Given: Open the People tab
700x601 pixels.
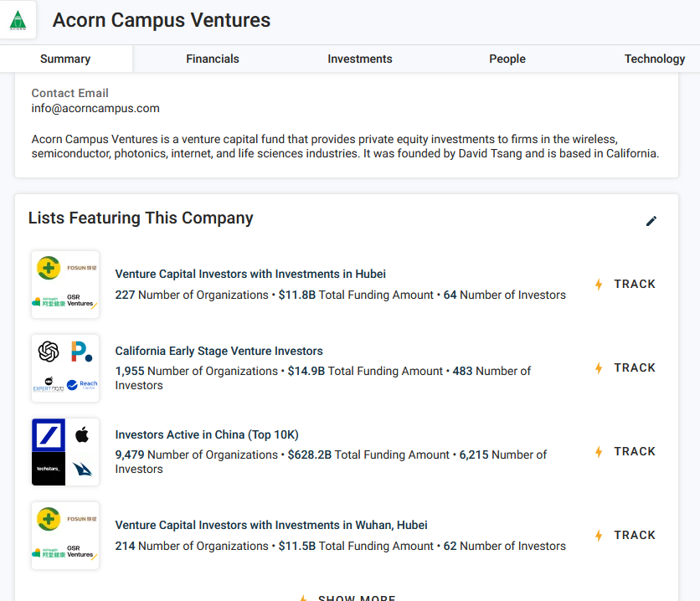Looking at the screenshot, I should click(507, 59).
